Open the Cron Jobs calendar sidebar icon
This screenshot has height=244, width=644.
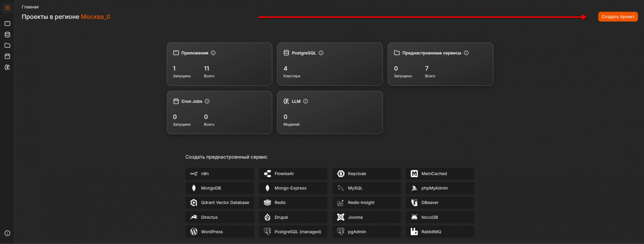tap(7, 56)
